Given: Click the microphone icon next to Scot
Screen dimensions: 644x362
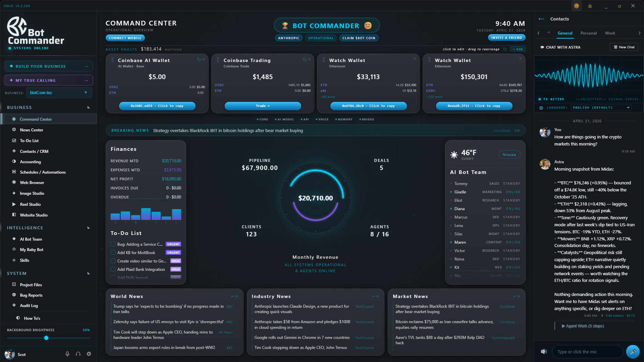Looking at the screenshot, I should (x=67, y=354).
